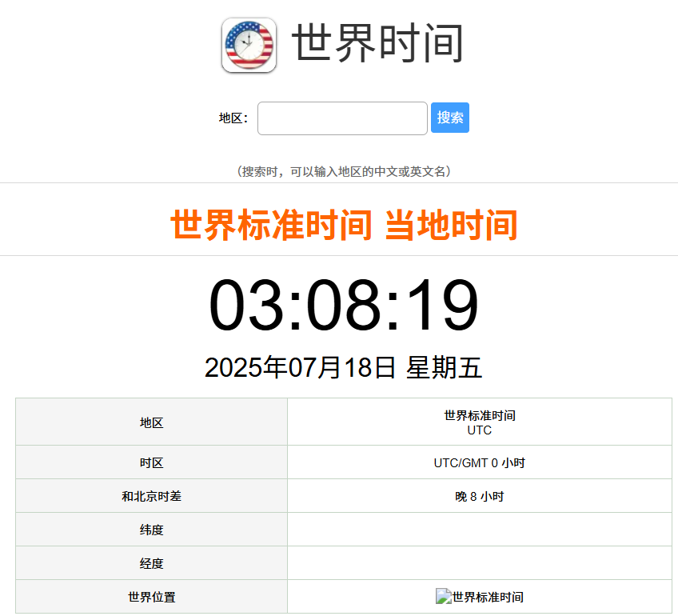Click the 世界时间 site title

click(377, 43)
